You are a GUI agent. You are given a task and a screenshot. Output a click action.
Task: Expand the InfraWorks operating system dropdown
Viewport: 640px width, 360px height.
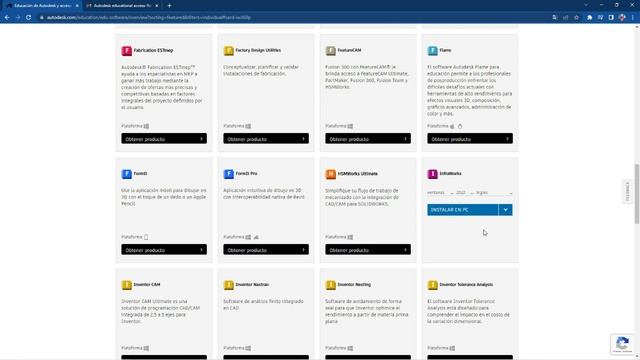(x=440, y=193)
